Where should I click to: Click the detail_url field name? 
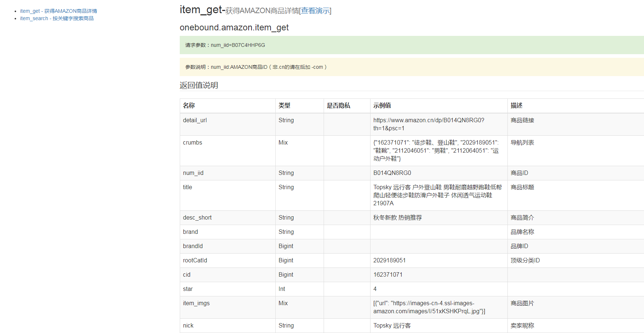195,120
